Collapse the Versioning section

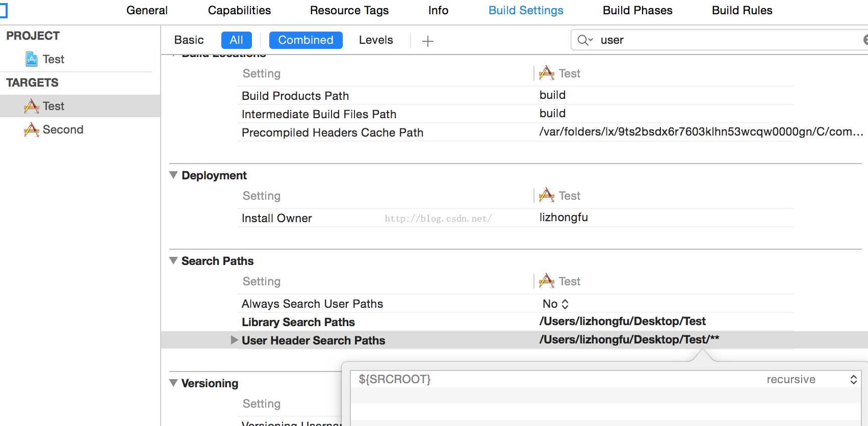coord(173,383)
